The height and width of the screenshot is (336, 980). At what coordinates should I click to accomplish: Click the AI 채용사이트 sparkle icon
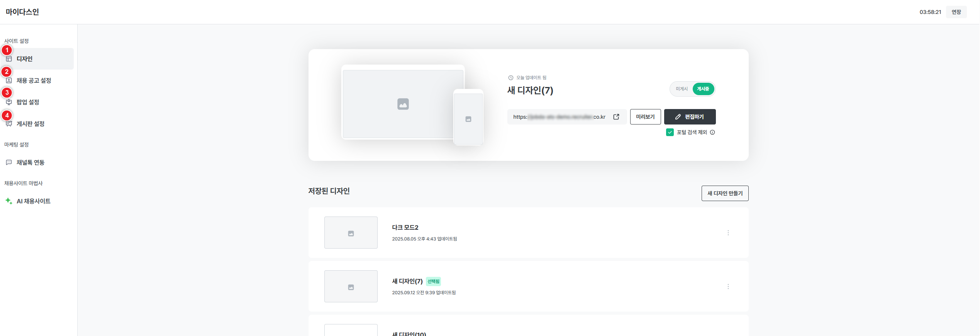click(x=9, y=201)
